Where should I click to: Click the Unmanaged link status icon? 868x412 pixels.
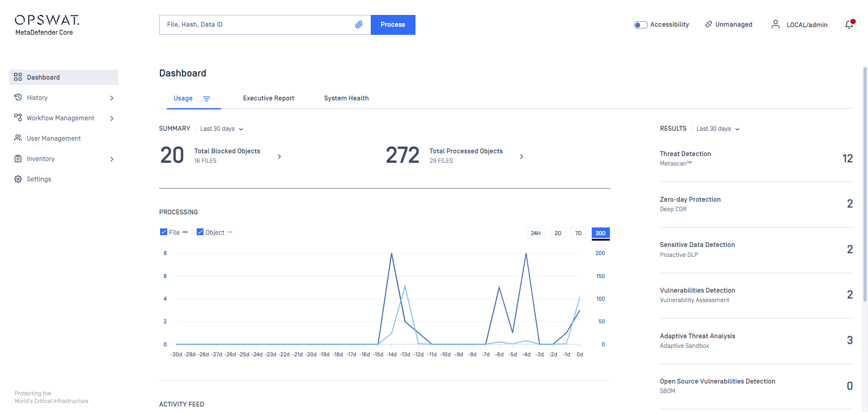709,24
